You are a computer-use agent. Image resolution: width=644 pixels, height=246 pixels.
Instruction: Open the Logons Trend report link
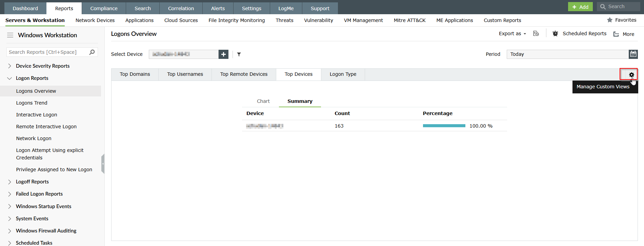(32, 103)
